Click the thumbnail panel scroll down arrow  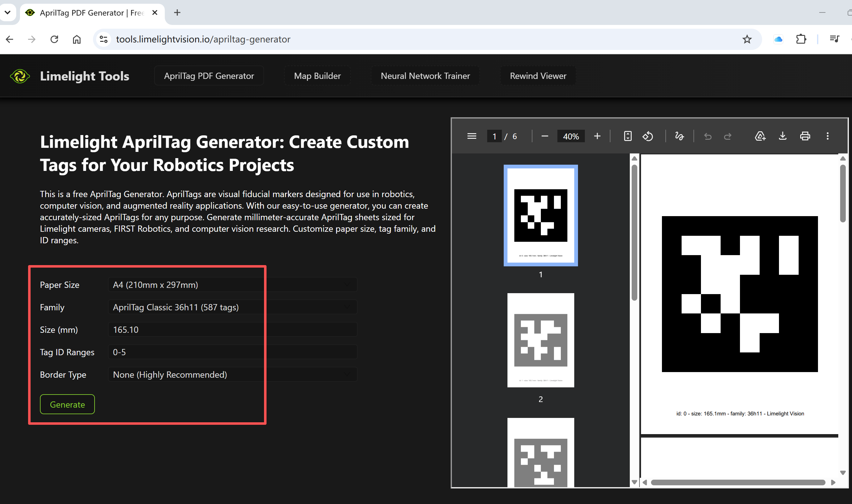tap(634, 482)
